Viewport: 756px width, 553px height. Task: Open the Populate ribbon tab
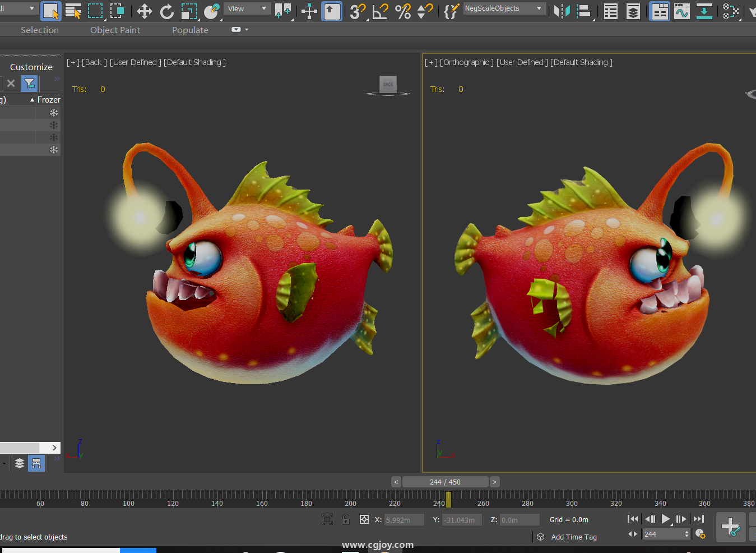(x=190, y=30)
